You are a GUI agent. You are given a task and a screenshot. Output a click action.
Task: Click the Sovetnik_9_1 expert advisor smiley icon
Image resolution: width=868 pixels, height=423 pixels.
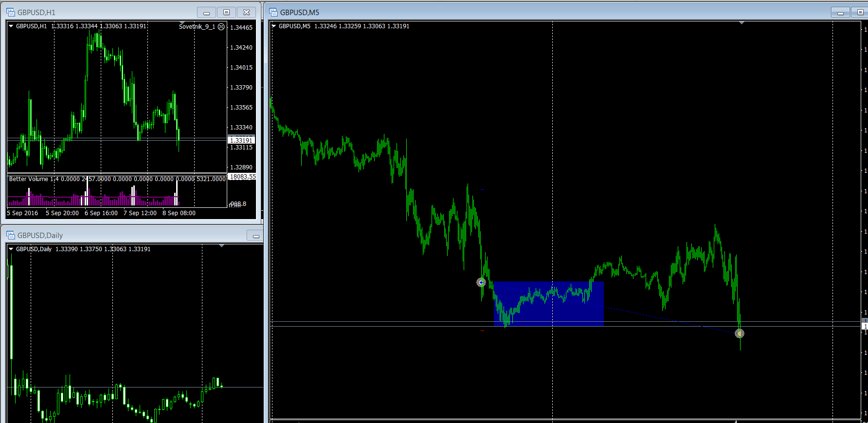pyautogui.click(x=221, y=27)
